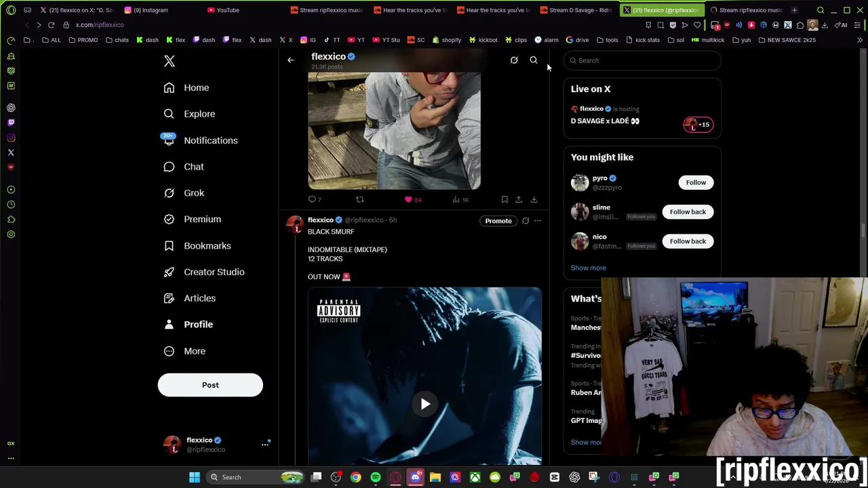Open the alarm bookmark

coord(546,40)
